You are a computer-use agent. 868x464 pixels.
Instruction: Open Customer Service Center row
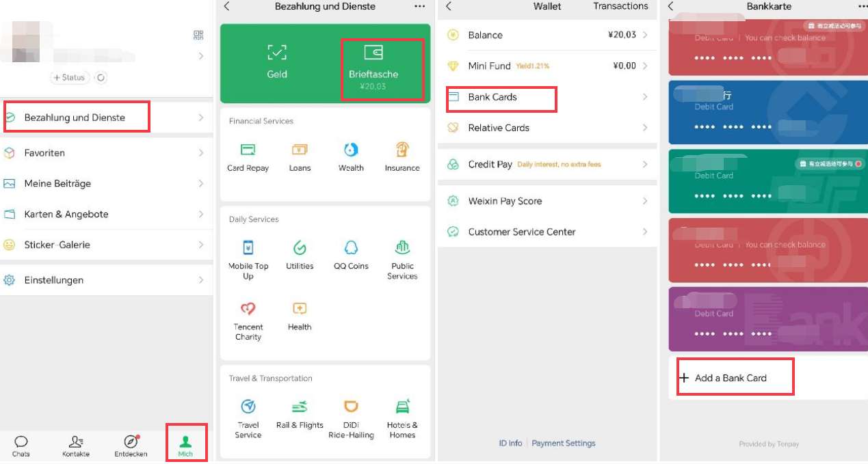click(547, 232)
